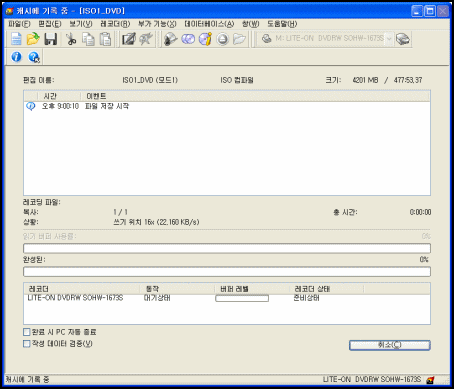Click the 시간 column header

tap(58, 96)
